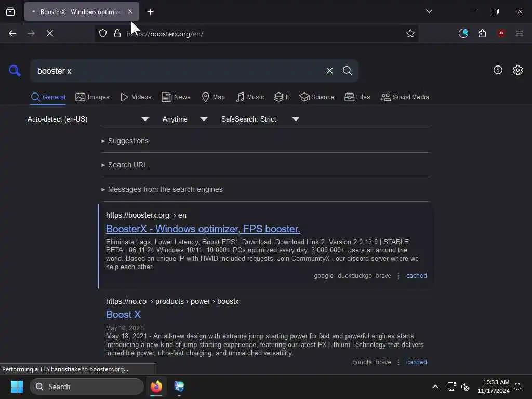This screenshot has height=399, width=532.
Task: Open the list all tabs chevron
Action: tap(429, 11)
